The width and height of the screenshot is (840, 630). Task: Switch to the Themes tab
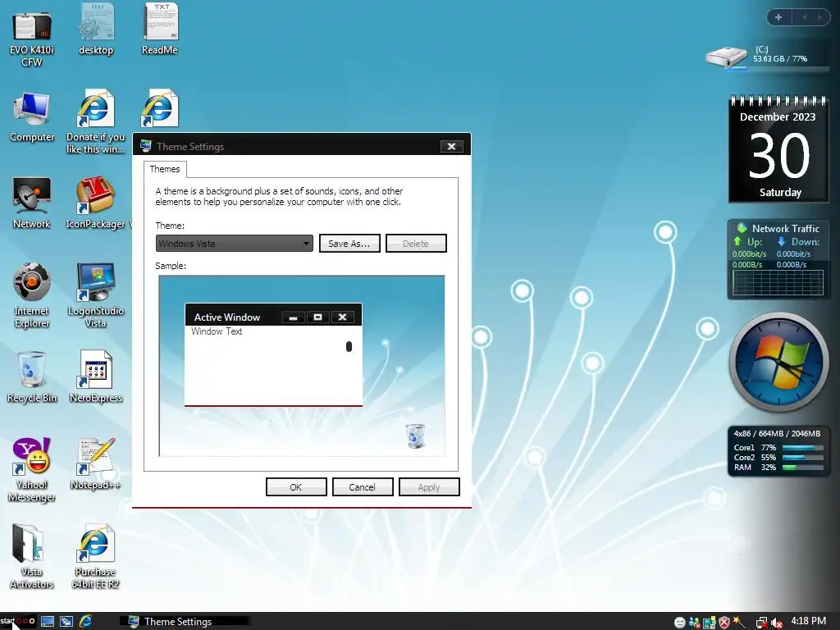(x=165, y=169)
